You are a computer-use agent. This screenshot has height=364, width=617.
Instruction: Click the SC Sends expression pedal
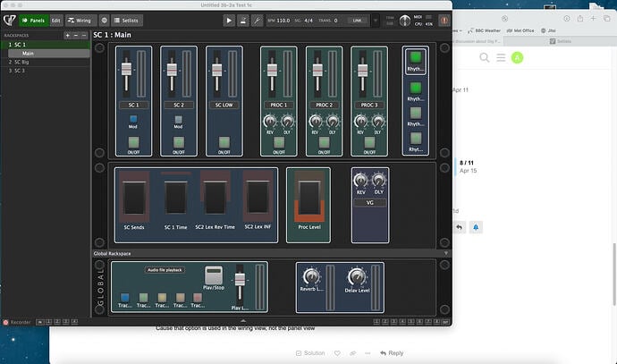(x=134, y=198)
